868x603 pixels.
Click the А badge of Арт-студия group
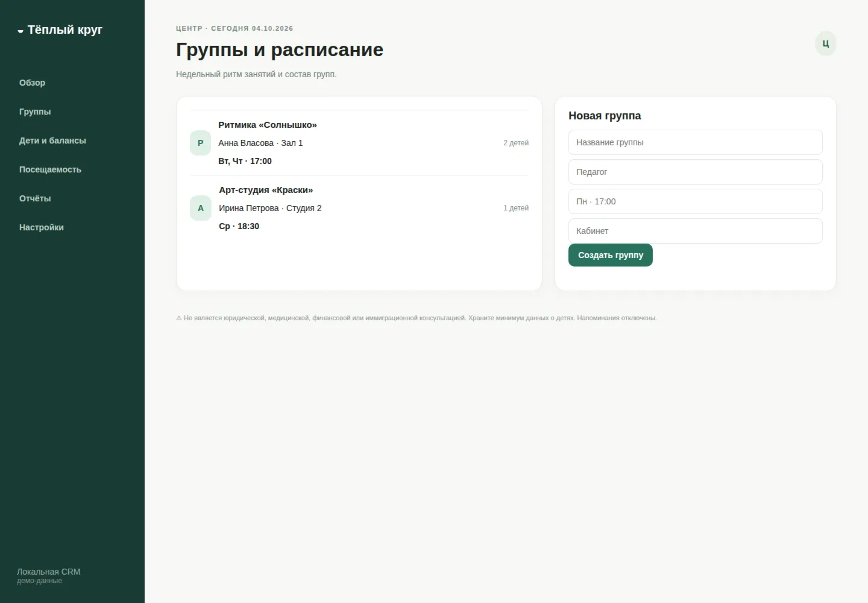pyautogui.click(x=200, y=208)
